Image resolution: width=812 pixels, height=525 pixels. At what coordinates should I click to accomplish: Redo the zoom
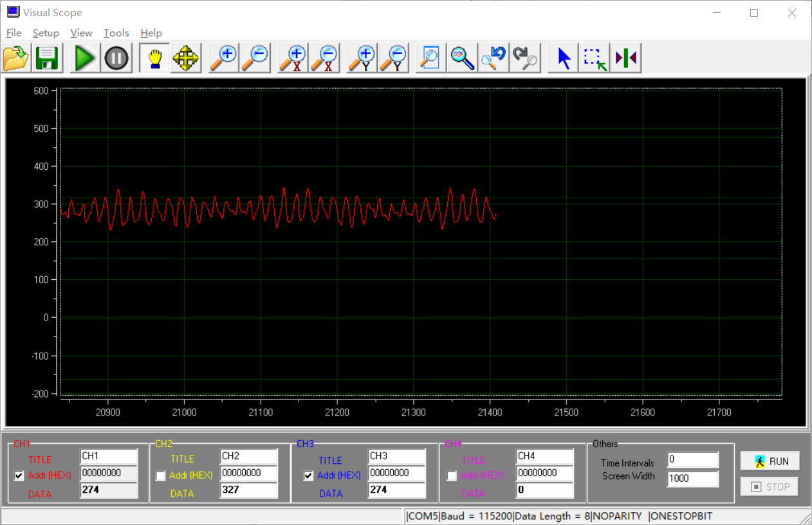pos(524,58)
